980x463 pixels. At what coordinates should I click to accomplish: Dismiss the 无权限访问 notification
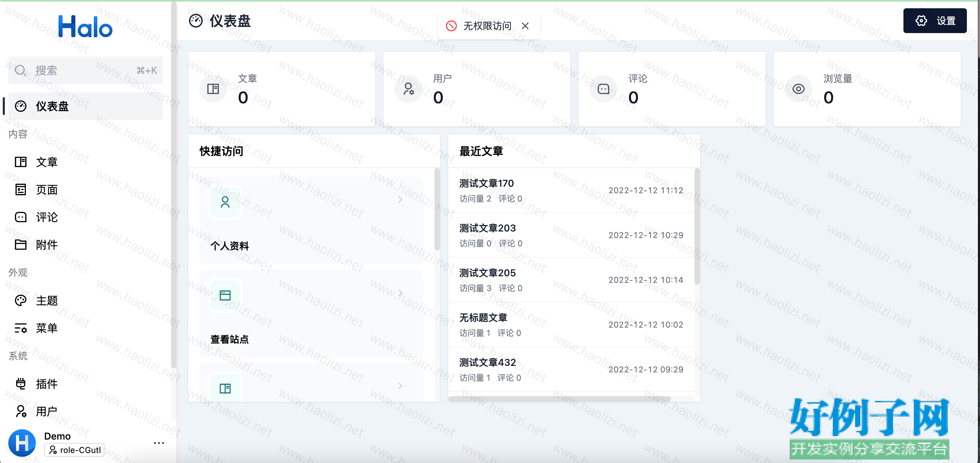pos(525,26)
